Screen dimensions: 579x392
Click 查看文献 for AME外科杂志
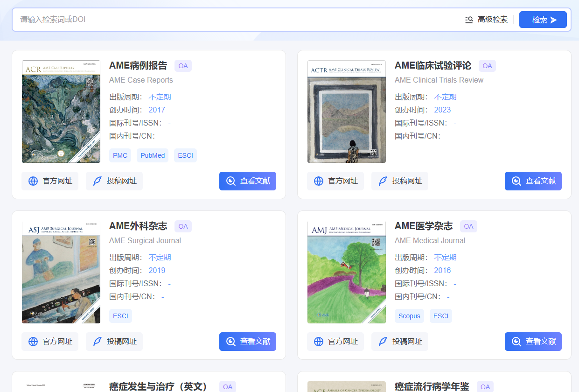pyautogui.click(x=248, y=342)
